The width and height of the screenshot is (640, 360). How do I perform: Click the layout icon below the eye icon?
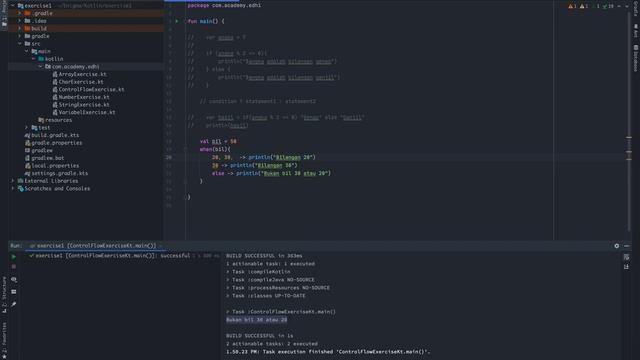tap(13, 292)
